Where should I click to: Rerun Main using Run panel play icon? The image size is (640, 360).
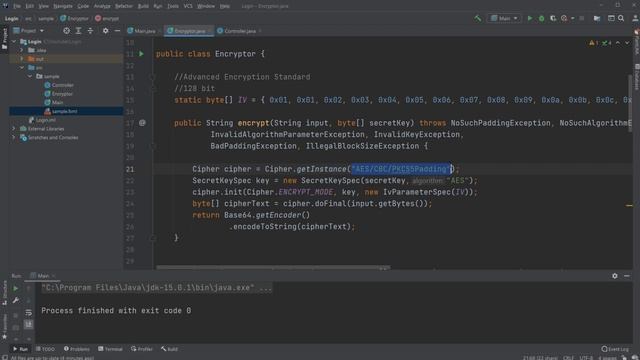click(16, 288)
